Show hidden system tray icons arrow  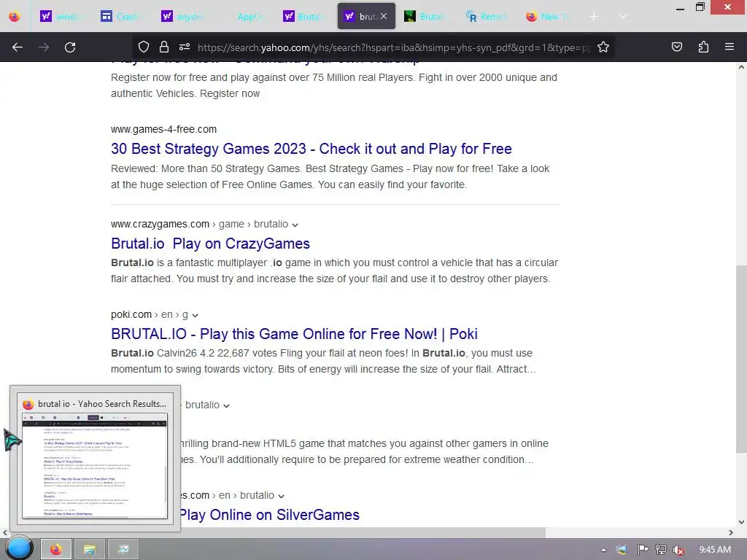[603, 550]
